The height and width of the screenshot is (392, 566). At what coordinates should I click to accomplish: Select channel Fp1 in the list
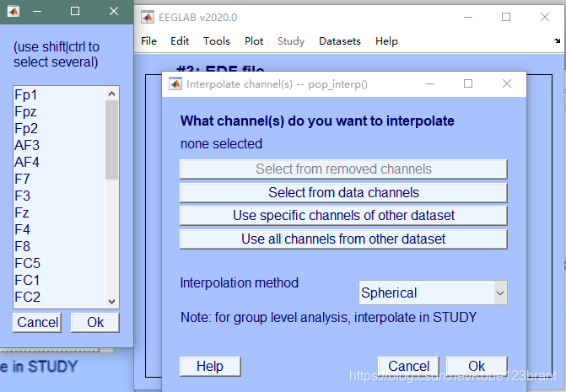point(59,95)
